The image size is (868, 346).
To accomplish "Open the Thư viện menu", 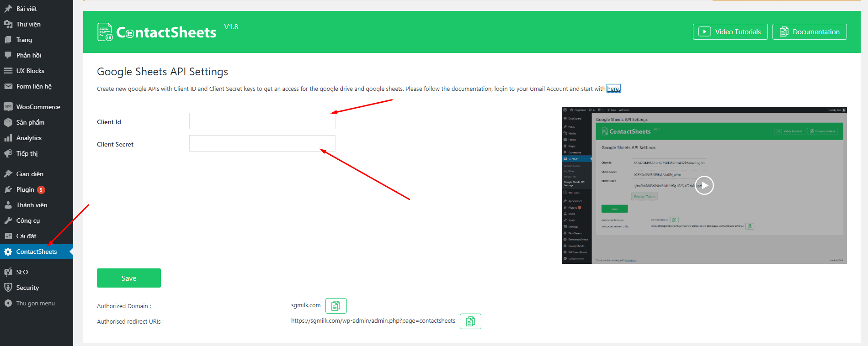I will [x=37, y=24].
